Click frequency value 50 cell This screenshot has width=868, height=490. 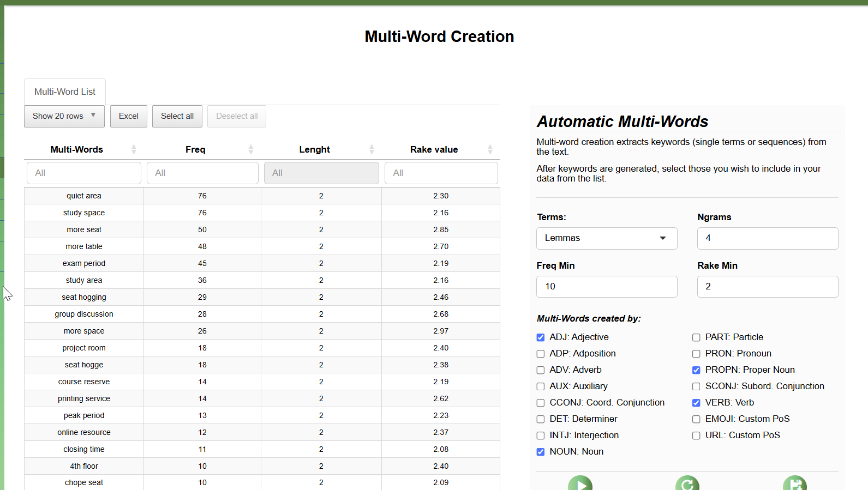(x=202, y=229)
